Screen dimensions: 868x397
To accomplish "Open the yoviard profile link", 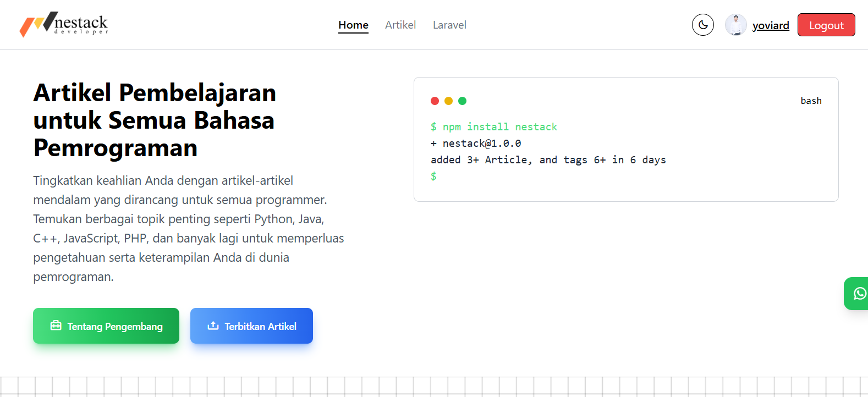I will pyautogui.click(x=770, y=25).
